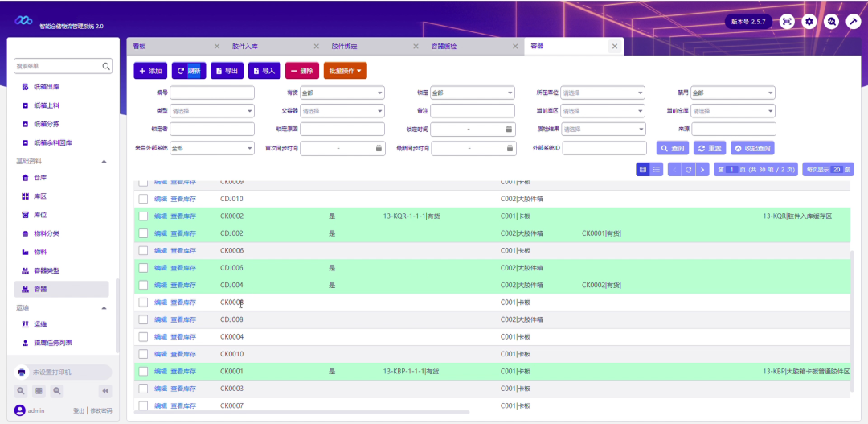Viewport: 868px width, 424px height.
Task: Tick the checkbox for row CDJ002
Action: point(143,233)
